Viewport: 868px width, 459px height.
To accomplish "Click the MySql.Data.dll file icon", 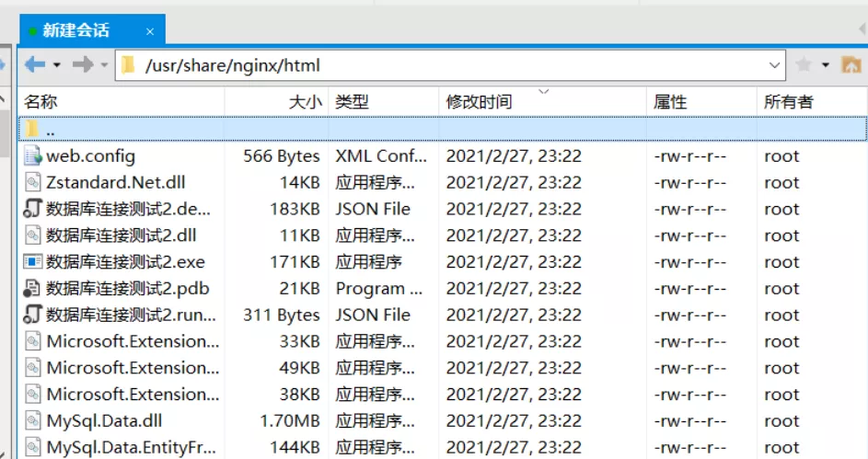I will pos(32,421).
